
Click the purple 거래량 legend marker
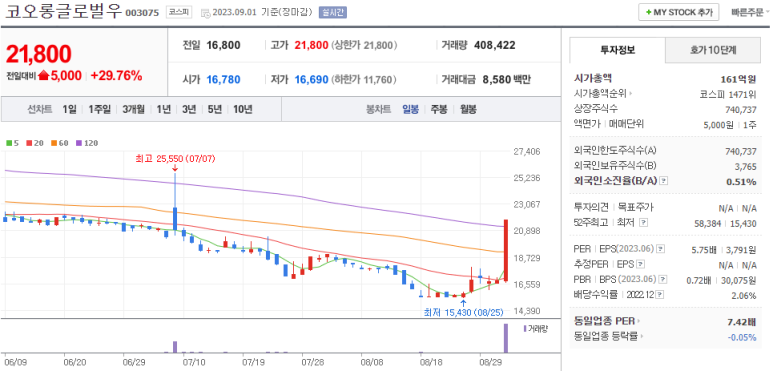525,328
